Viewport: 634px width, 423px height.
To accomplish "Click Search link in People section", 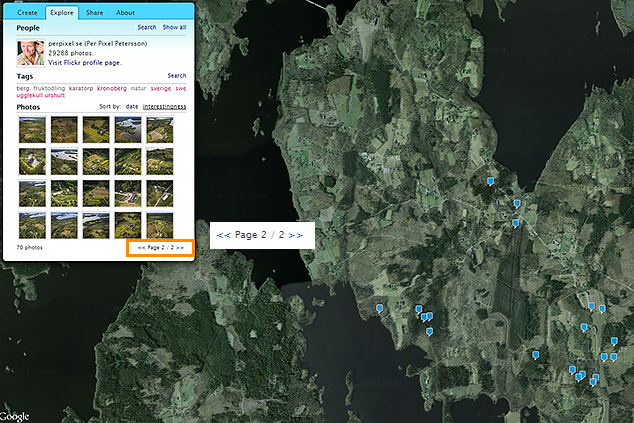I will (147, 27).
